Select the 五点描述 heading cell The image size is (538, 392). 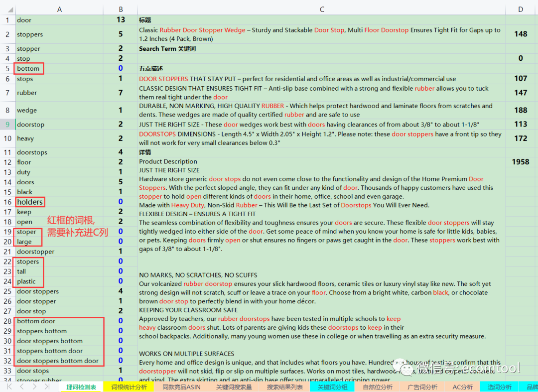pos(321,69)
